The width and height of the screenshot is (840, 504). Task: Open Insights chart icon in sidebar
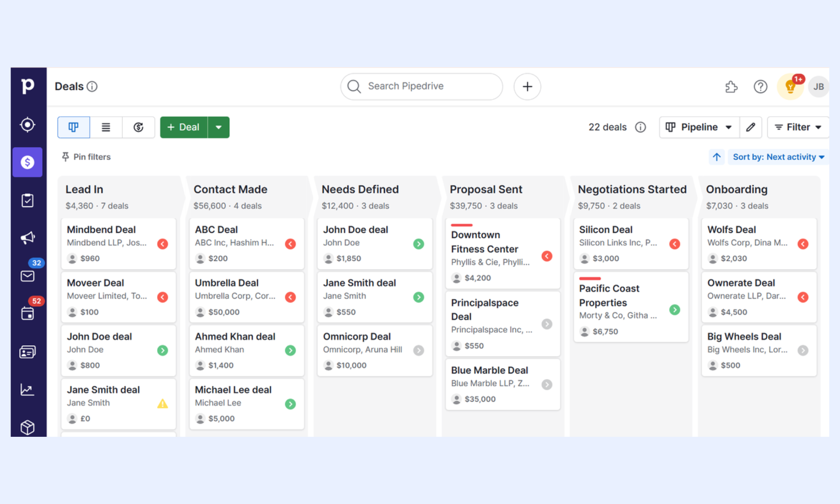[28, 390]
